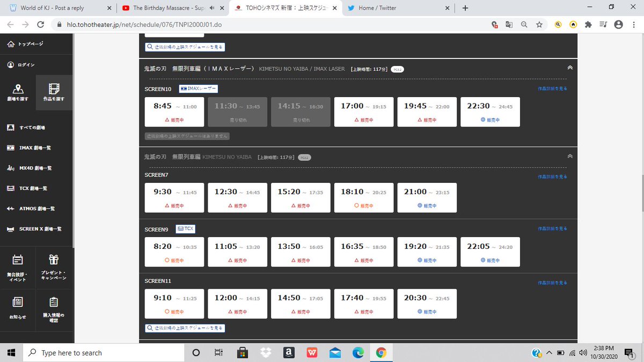The height and width of the screenshot is (362, 644).
Task: Open Microsoft Store on taskbar
Action: click(242, 352)
